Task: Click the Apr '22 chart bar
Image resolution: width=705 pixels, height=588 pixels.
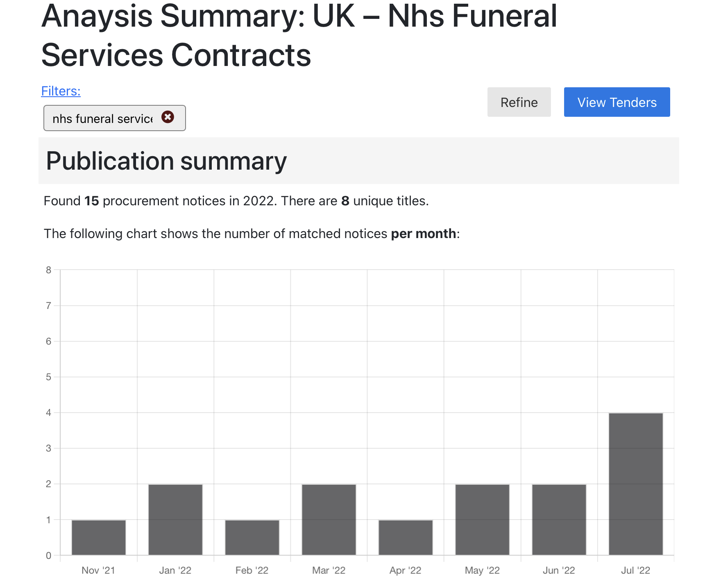Action: coord(406,538)
